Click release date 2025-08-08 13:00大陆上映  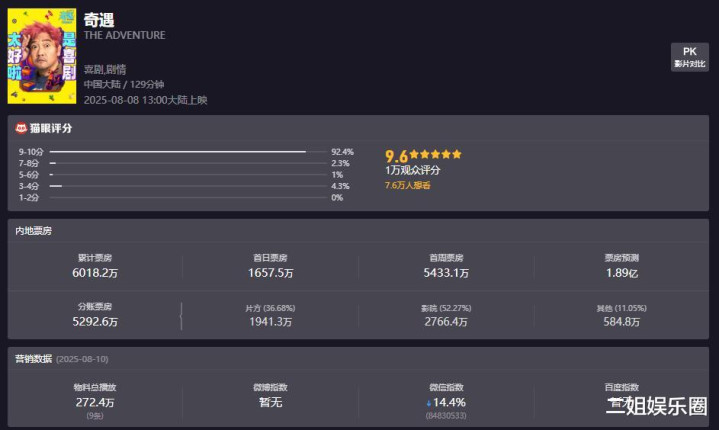click(x=145, y=100)
